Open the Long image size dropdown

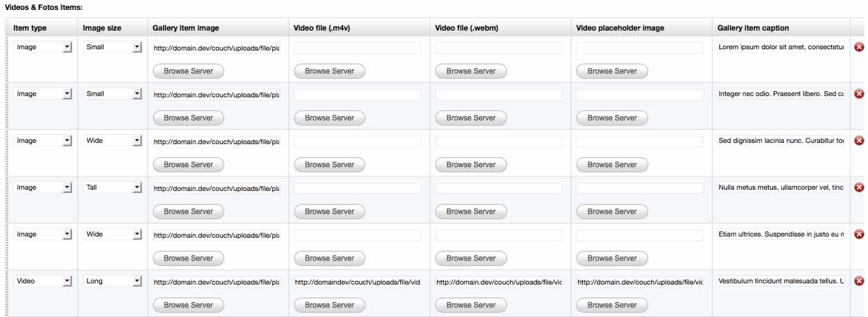[x=112, y=281]
